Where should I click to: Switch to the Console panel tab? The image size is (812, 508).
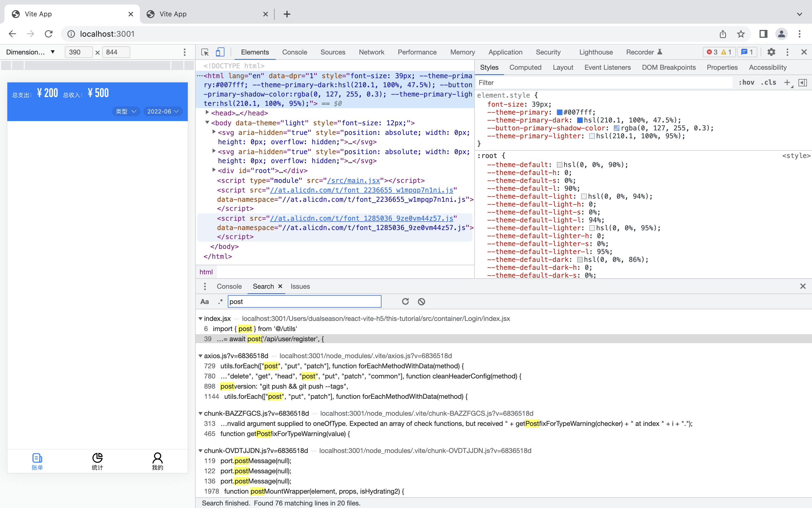(295, 52)
